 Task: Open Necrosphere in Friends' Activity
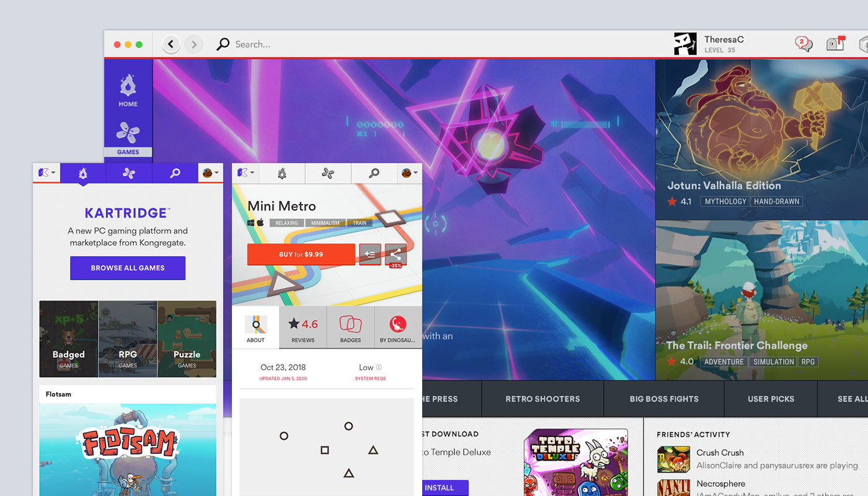(x=721, y=484)
